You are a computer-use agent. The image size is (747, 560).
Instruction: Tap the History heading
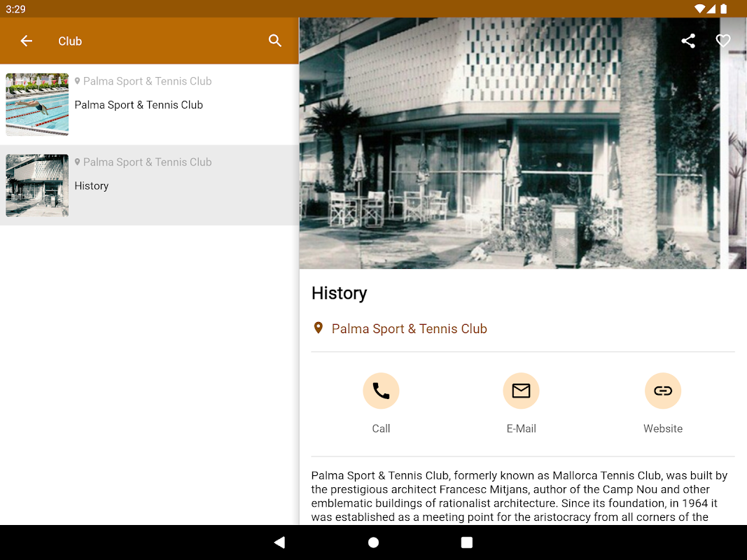pyautogui.click(x=340, y=293)
